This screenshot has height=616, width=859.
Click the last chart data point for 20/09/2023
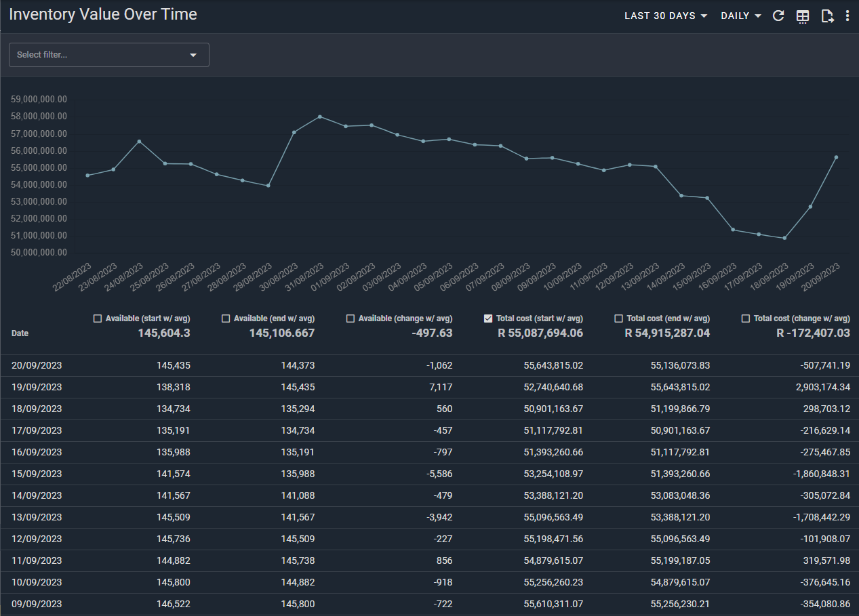coord(836,157)
